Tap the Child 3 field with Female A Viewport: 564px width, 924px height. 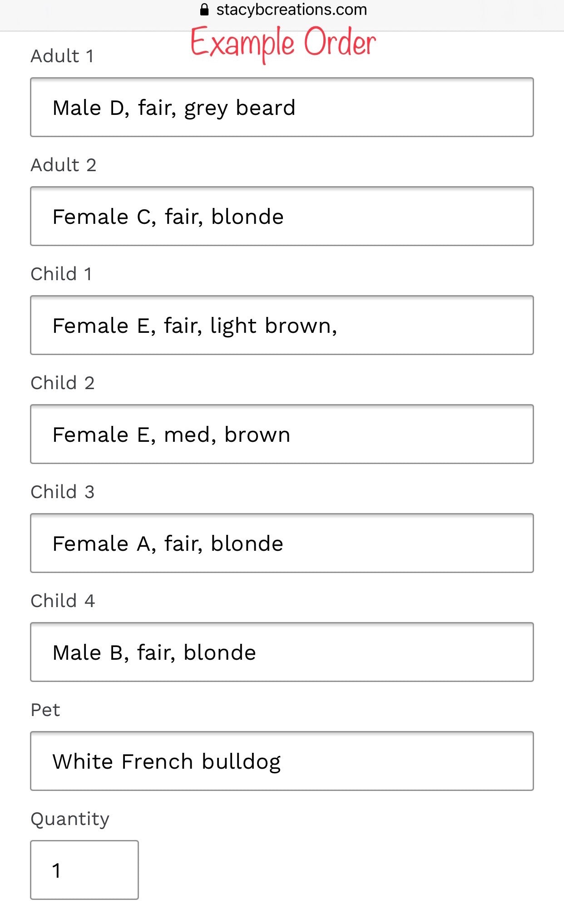pos(282,543)
